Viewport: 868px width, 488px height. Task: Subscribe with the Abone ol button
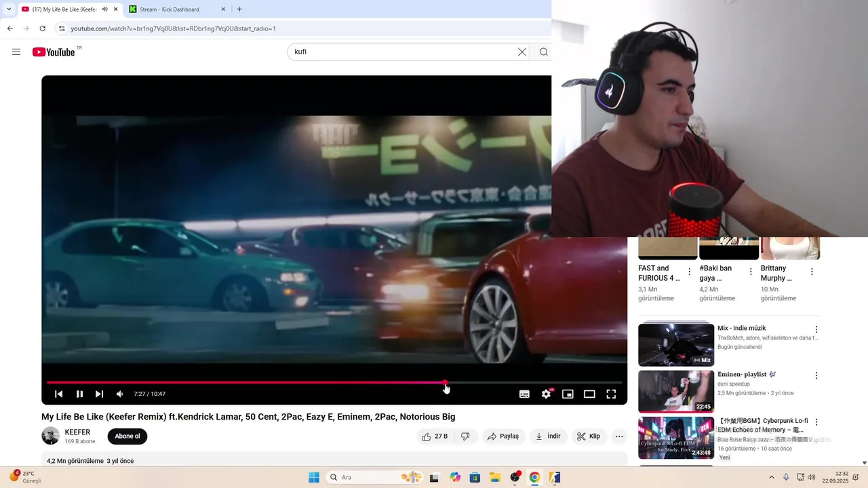(x=127, y=436)
